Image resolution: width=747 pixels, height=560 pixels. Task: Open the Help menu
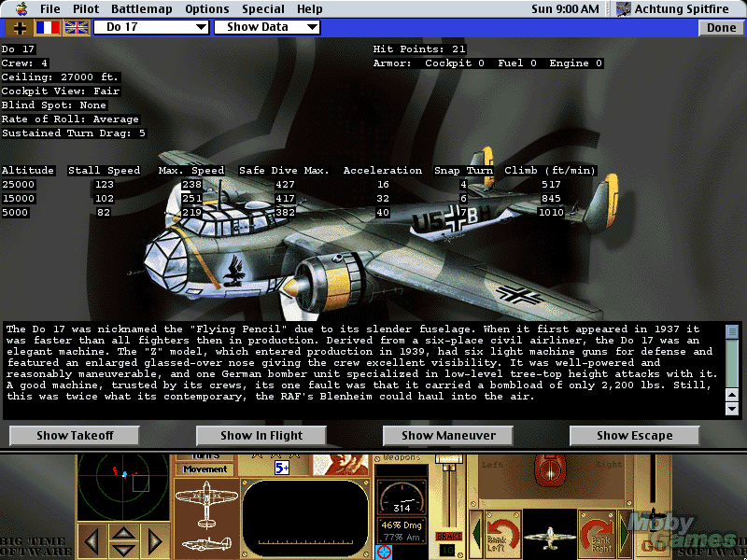(310, 9)
